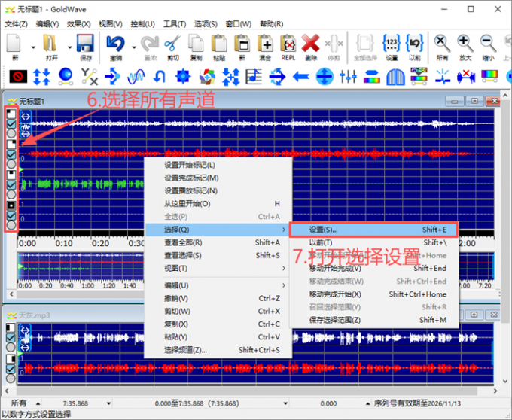The width and height of the screenshot is (512, 420).
Task: Select 查看全部(R) in the context menu
Action: [x=218, y=242]
